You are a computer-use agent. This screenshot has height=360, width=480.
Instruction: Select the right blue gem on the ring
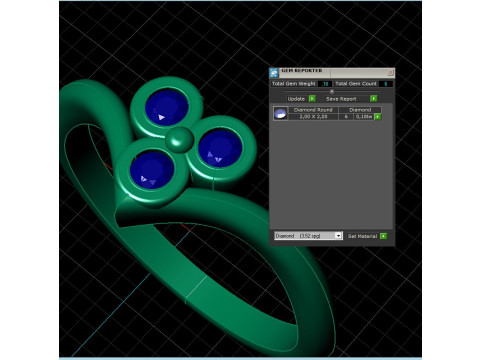point(220,148)
